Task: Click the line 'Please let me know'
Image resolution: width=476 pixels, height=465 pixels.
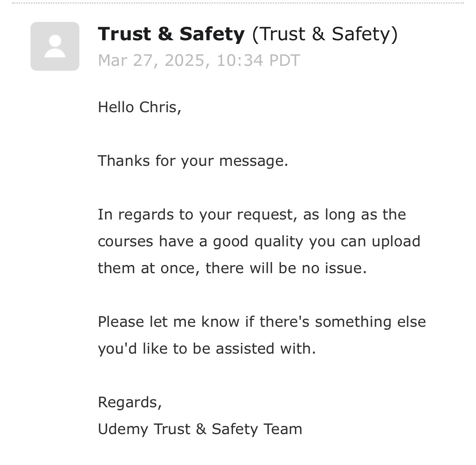Action: click(262, 322)
